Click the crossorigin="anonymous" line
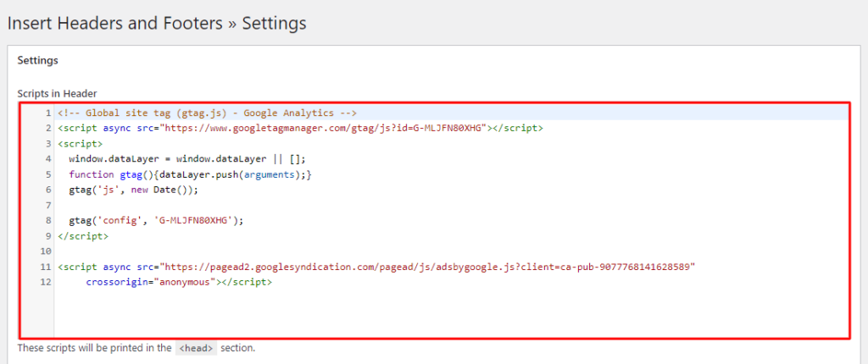The image size is (868, 364). pyautogui.click(x=179, y=282)
